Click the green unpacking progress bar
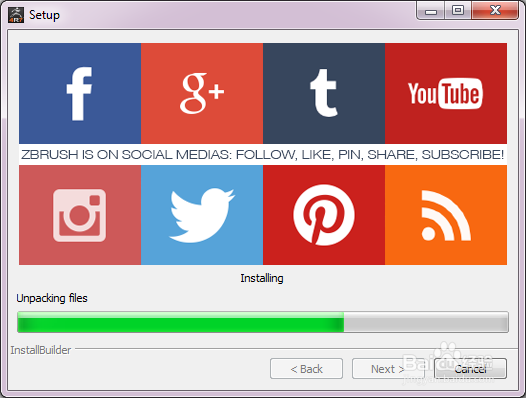This screenshot has width=526, height=398. 263,322
